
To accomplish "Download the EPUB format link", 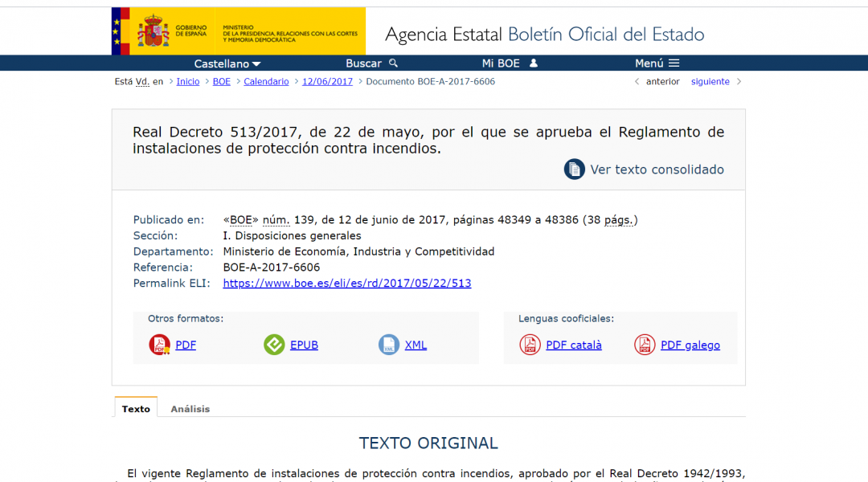I will click(x=304, y=345).
